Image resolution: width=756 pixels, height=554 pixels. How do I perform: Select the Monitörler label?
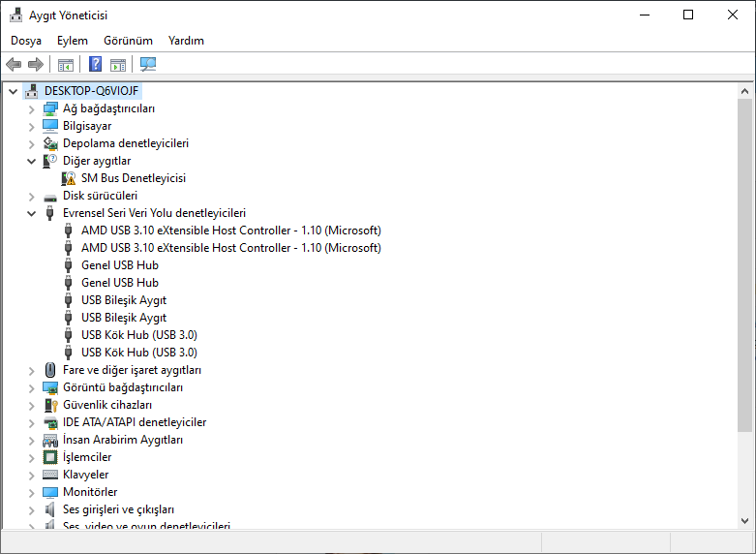(90, 492)
